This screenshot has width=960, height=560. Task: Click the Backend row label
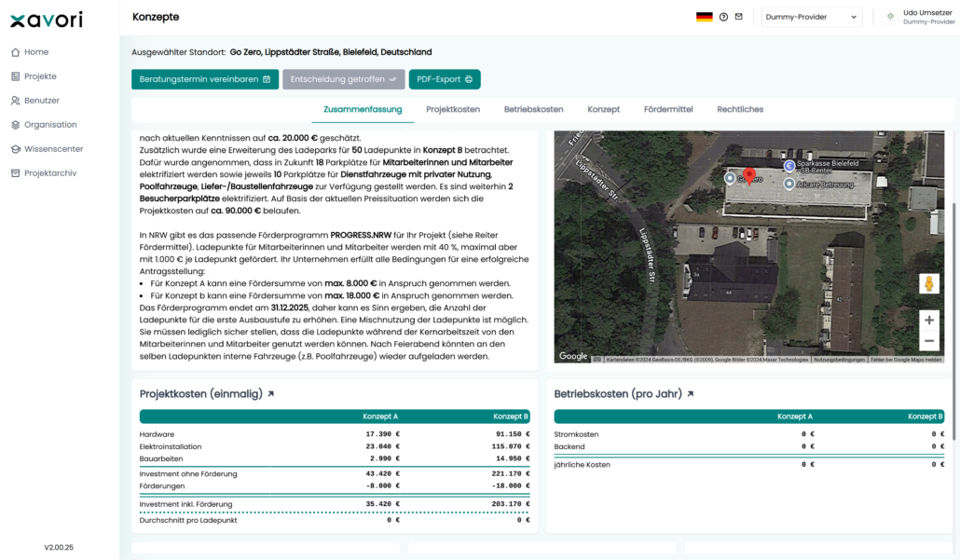point(569,446)
